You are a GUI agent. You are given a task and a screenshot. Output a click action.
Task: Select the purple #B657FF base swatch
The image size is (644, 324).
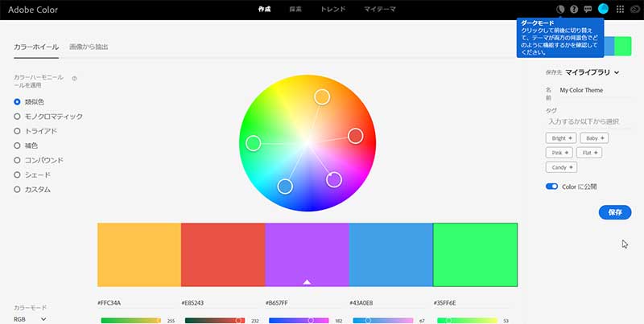[308, 255]
